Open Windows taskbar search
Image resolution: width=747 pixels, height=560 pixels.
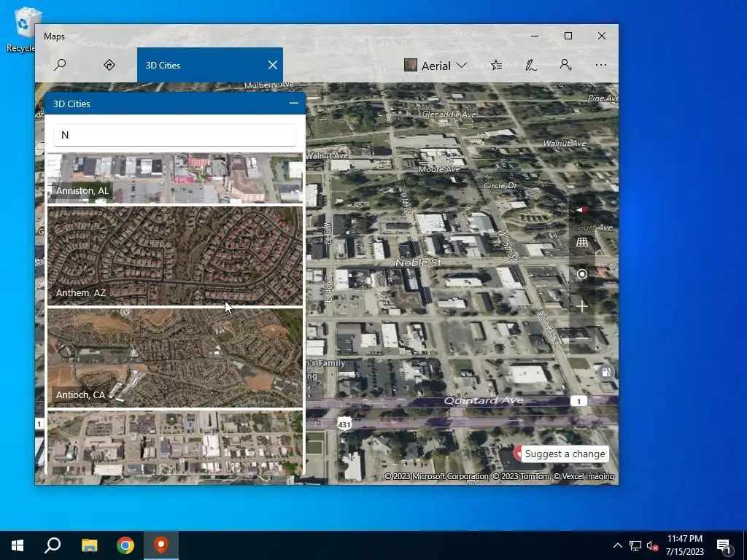click(53, 545)
